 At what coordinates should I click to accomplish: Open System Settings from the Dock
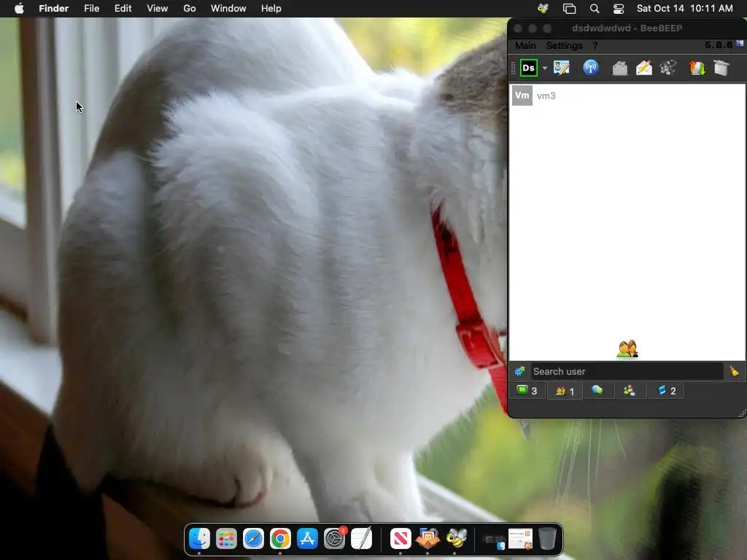(334, 539)
